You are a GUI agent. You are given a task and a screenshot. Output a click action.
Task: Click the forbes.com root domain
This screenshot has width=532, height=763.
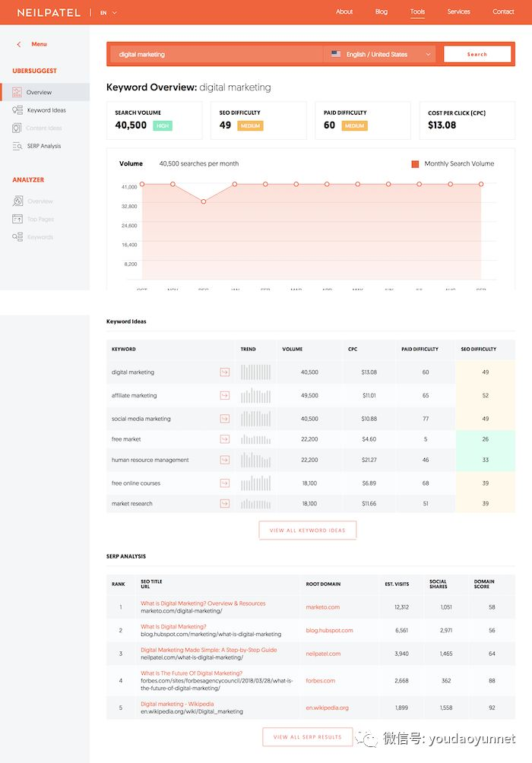(x=320, y=681)
